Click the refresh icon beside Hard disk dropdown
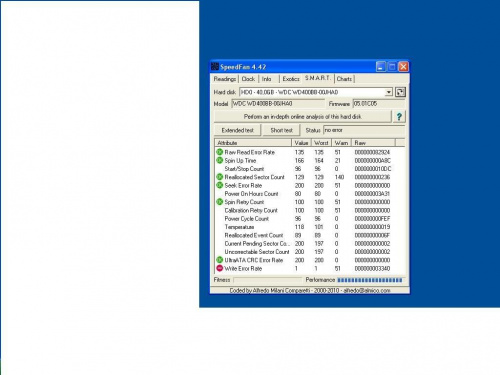This screenshot has width=500, height=375. point(400,92)
